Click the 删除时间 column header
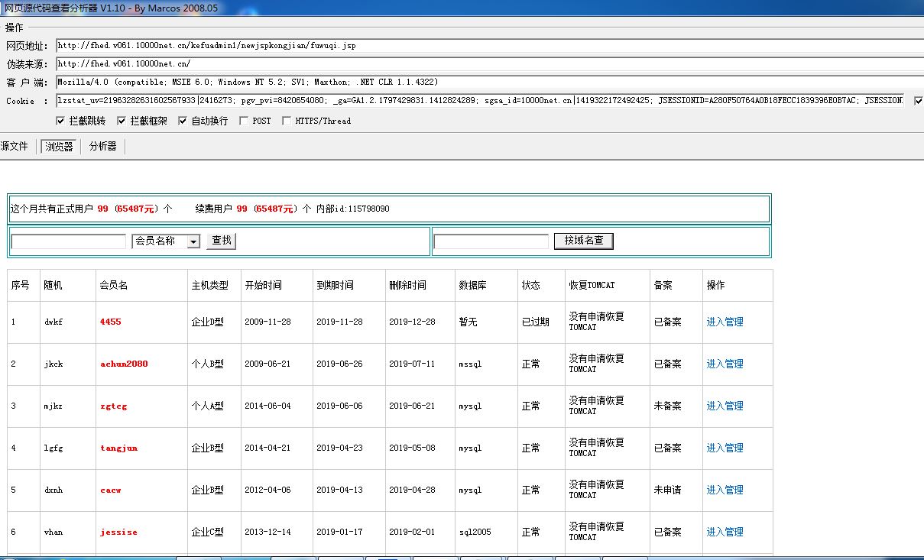 point(407,285)
